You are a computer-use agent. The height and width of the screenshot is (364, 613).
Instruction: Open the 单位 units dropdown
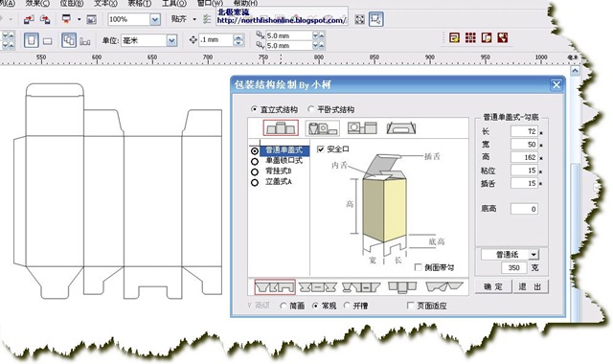click(171, 40)
